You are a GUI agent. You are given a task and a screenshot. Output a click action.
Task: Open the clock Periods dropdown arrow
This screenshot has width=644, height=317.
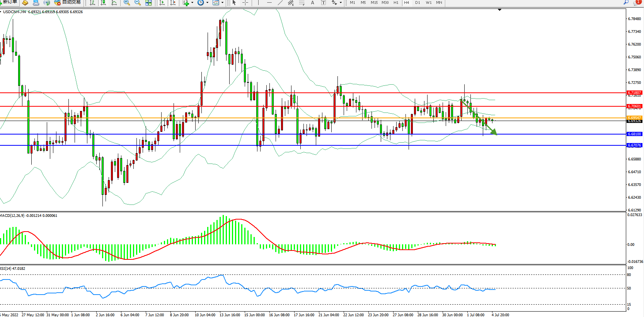[207, 3]
